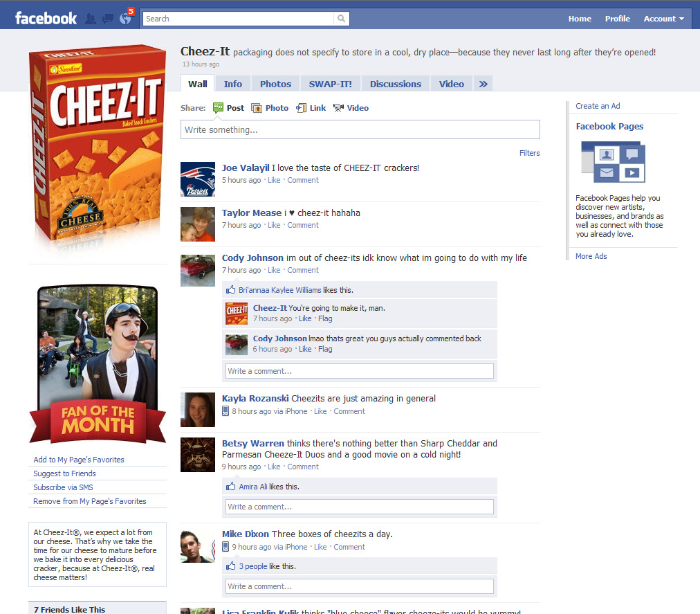Open the Discussions tab
Screen dimensions: 700x614
396,84
